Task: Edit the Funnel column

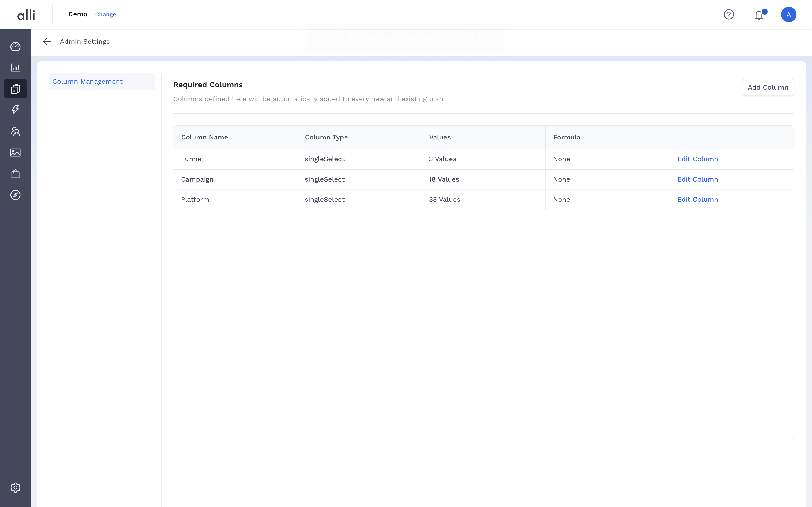Action: 697,159
